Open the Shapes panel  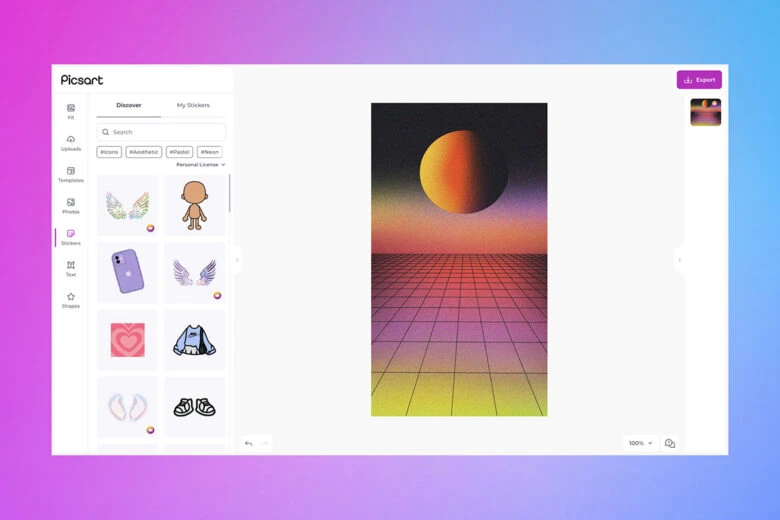(x=70, y=300)
